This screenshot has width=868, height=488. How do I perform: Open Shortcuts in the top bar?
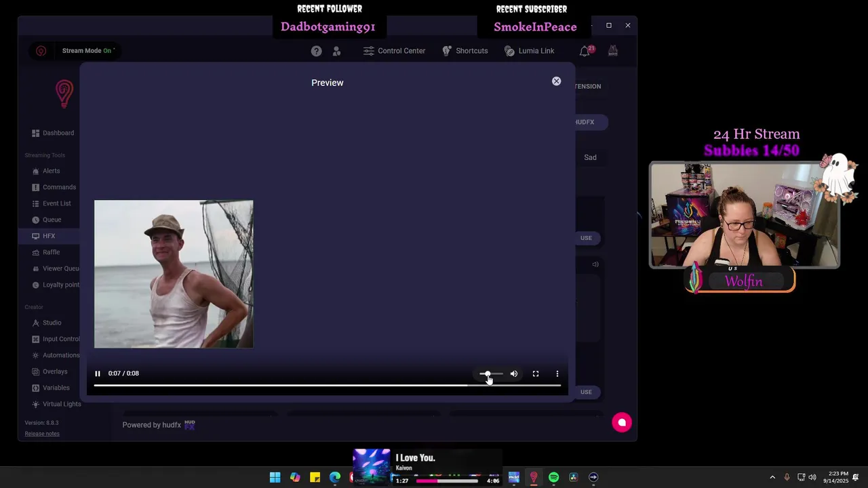pos(465,51)
